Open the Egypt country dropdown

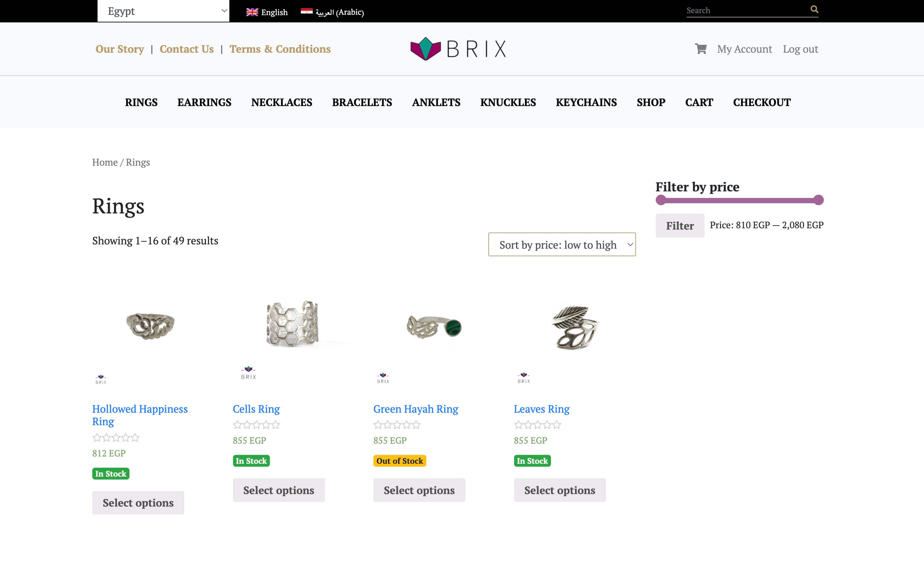tap(163, 11)
